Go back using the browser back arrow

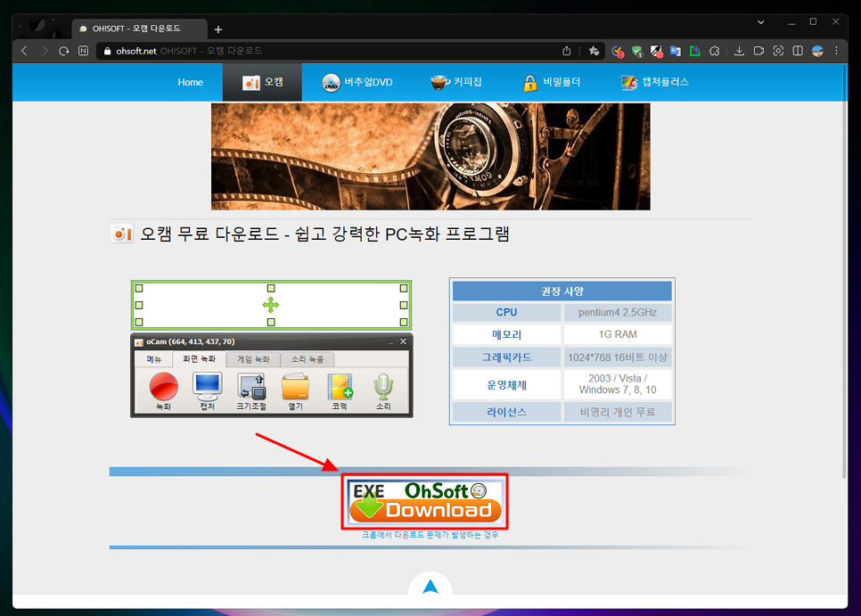[x=24, y=51]
